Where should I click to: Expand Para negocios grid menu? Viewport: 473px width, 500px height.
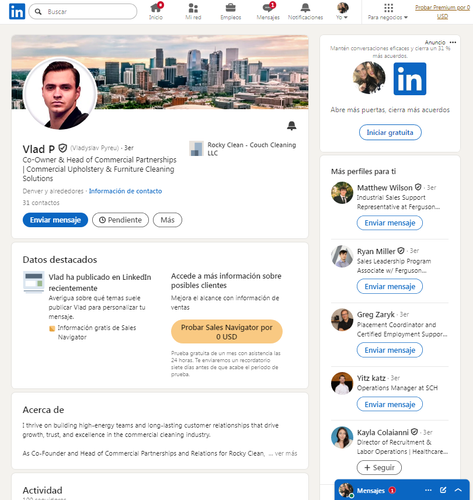pos(388,11)
